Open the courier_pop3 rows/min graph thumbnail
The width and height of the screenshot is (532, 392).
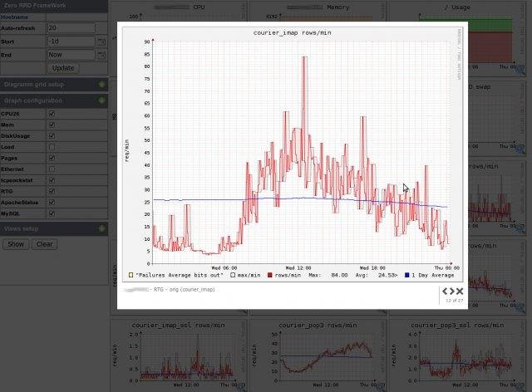(318, 355)
